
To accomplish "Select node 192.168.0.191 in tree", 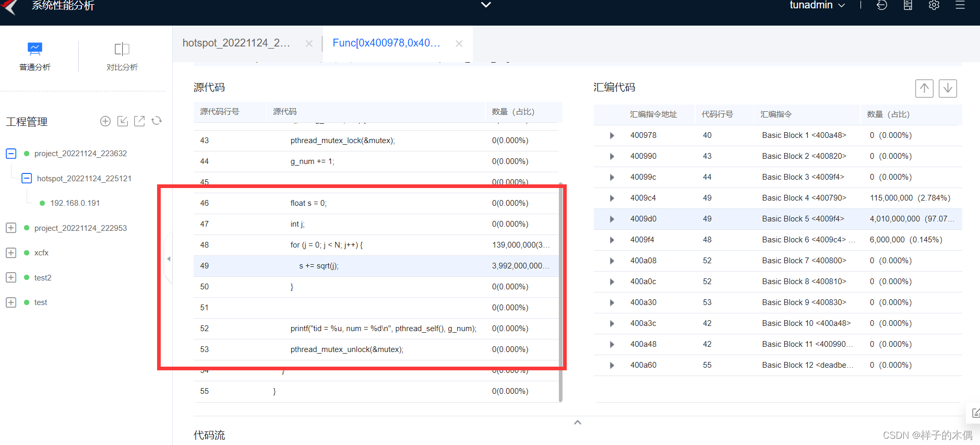I will coord(75,203).
